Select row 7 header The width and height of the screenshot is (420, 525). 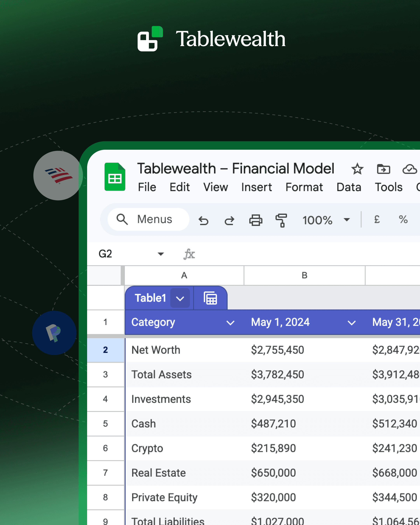[105, 473]
